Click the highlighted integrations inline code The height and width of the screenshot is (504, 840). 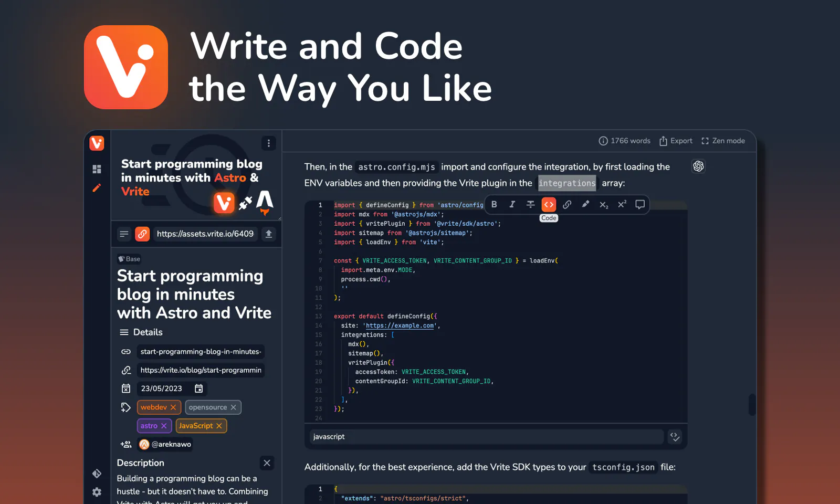[x=567, y=183]
